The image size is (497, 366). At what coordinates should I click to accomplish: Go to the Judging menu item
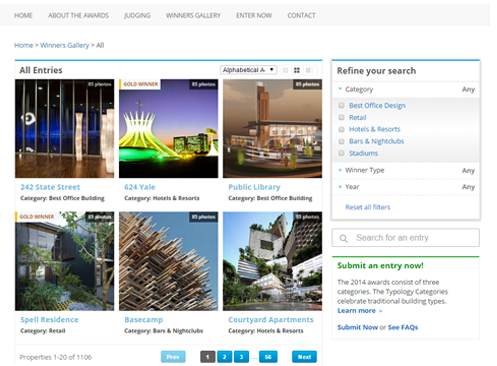[x=137, y=15]
